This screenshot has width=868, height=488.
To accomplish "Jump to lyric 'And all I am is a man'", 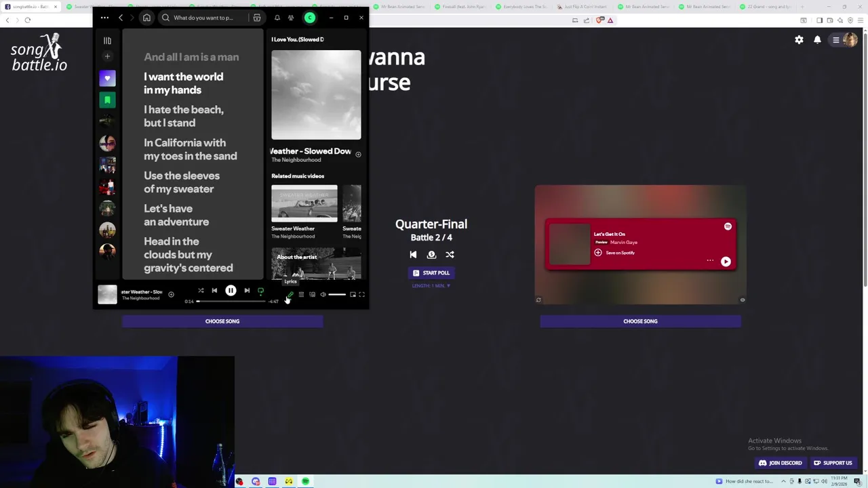I will tap(191, 57).
